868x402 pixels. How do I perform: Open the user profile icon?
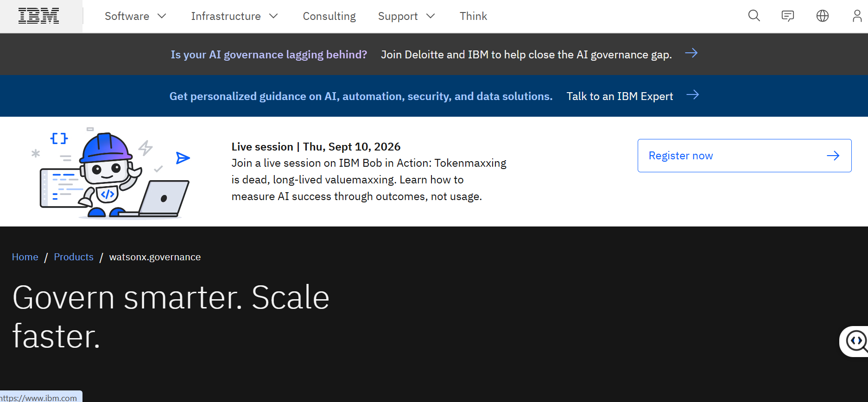tap(857, 16)
